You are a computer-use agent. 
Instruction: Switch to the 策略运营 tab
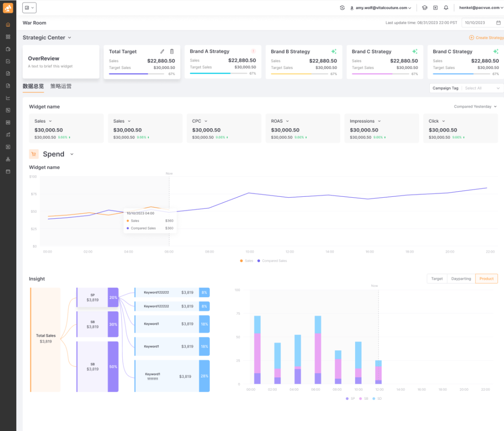point(61,86)
